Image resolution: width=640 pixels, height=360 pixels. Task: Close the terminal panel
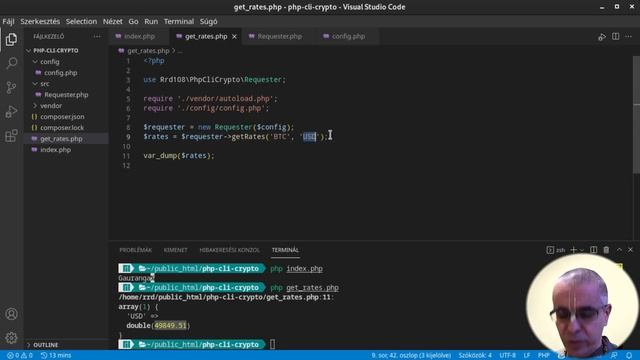point(631,249)
